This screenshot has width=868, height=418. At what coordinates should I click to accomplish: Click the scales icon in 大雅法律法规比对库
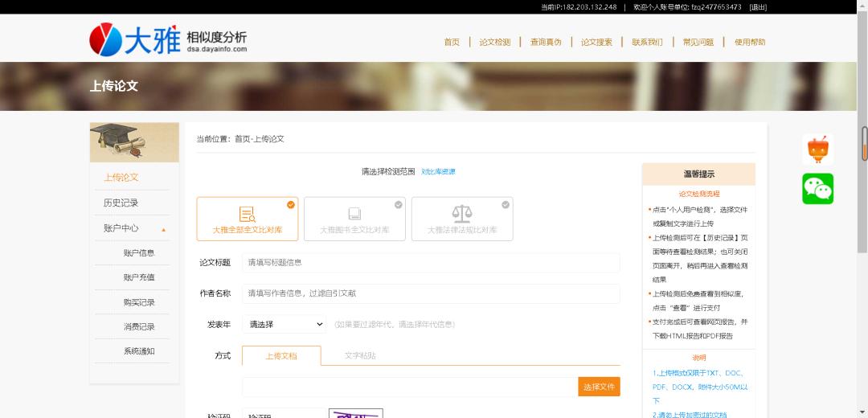461,215
